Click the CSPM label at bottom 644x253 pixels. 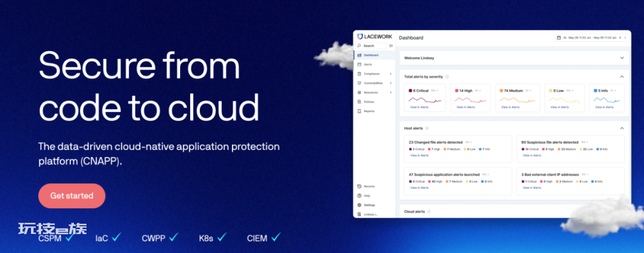tap(49, 238)
